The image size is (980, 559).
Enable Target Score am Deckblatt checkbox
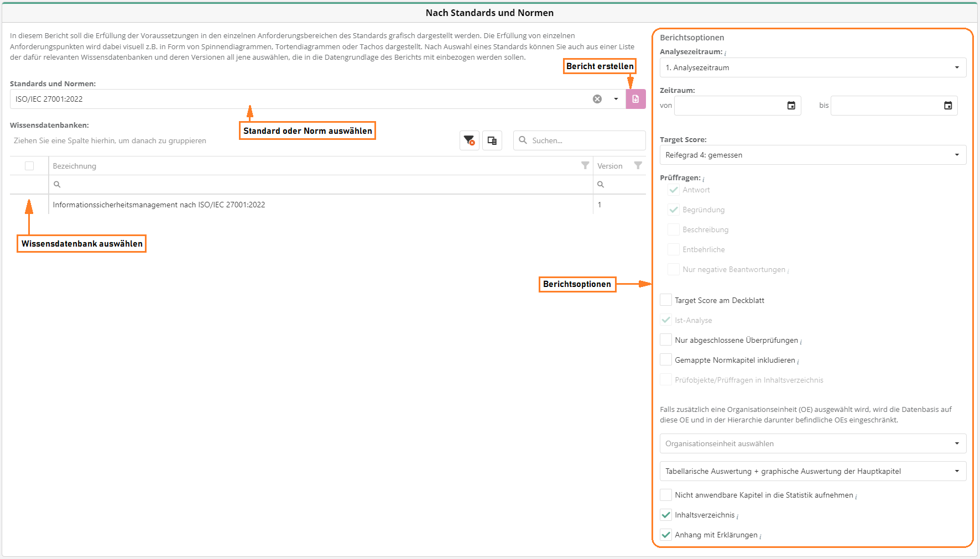tap(666, 300)
